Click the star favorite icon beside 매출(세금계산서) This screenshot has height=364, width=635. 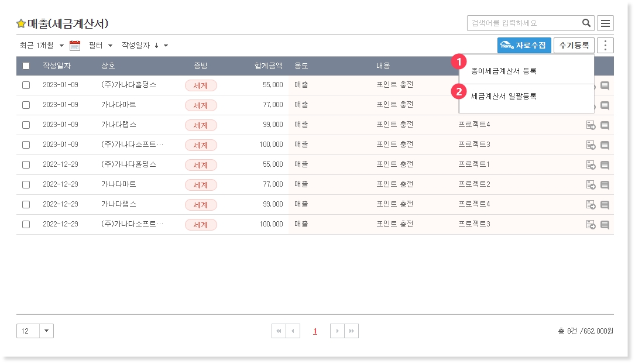[x=21, y=24]
